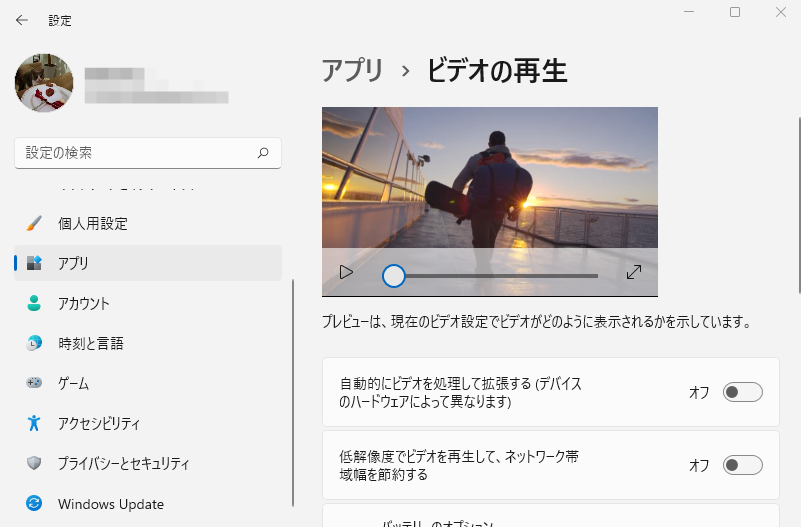Open ゲーム in the sidebar
Viewport: 801px width, 527px height.
coord(148,383)
